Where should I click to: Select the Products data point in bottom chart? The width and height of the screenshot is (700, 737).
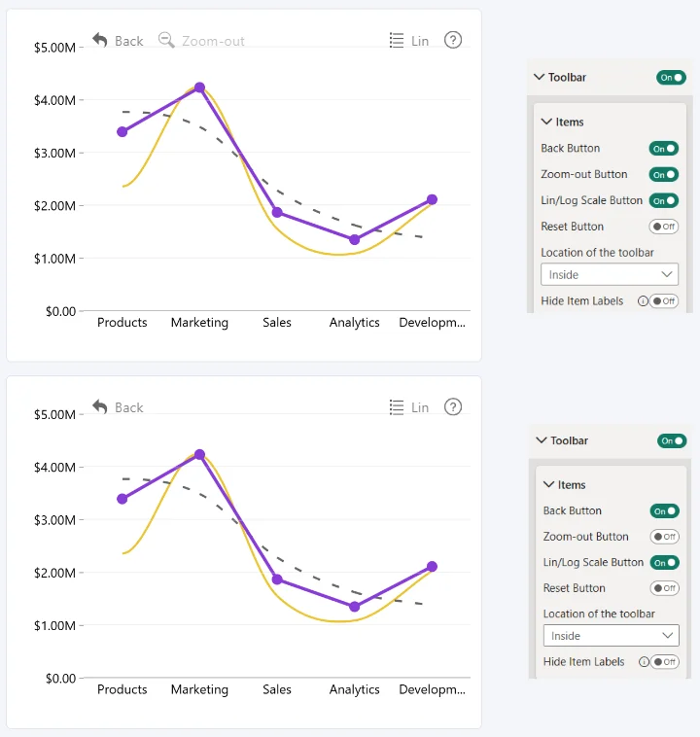tap(122, 499)
